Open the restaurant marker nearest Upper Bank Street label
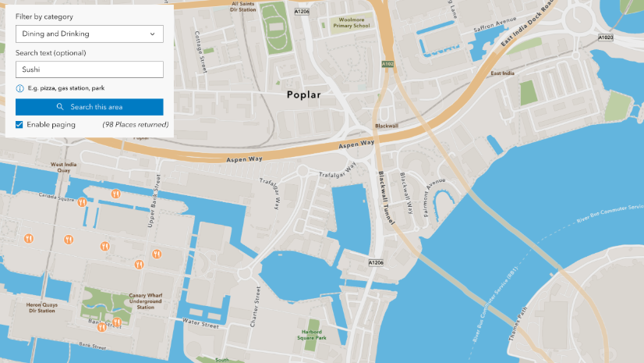This screenshot has height=363, width=644. (x=157, y=254)
